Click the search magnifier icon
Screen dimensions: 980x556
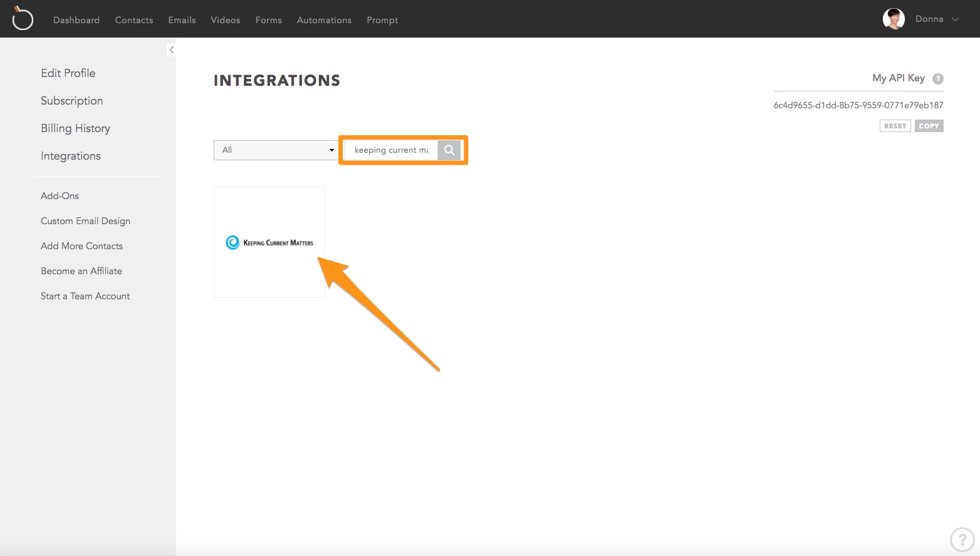[449, 150]
